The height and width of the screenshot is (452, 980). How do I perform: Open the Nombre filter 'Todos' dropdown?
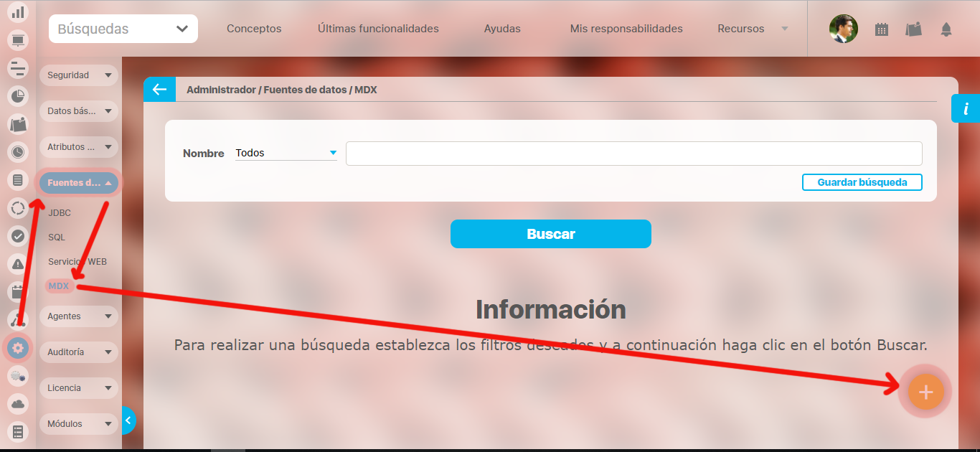pyautogui.click(x=286, y=153)
